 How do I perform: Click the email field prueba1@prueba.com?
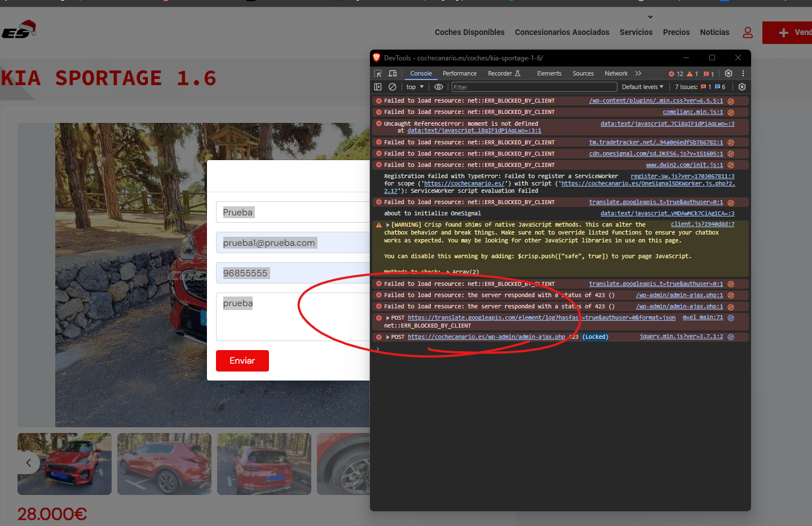pyautogui.click(x=293, y=242)
